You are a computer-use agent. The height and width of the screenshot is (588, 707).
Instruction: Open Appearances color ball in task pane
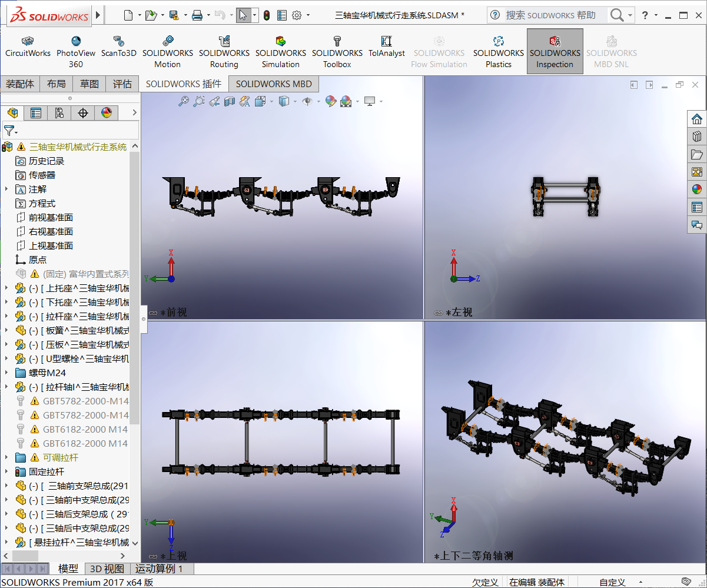(x=697, y=190)
